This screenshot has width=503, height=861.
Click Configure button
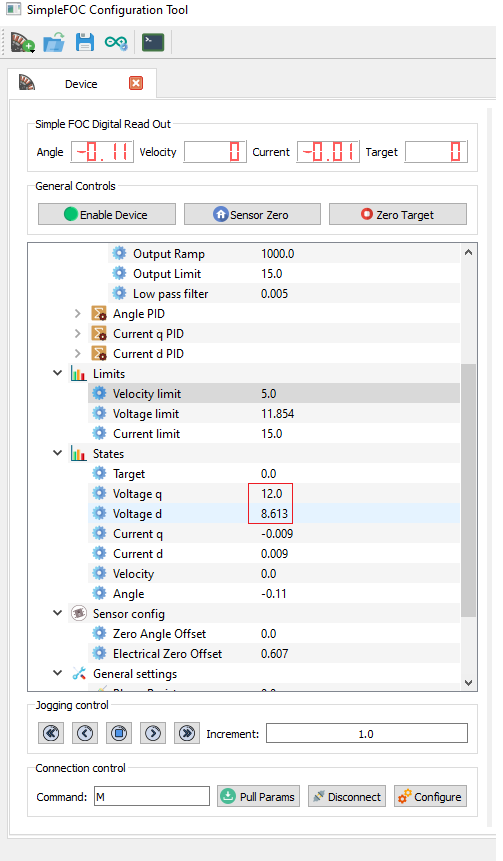click(430, 796)
